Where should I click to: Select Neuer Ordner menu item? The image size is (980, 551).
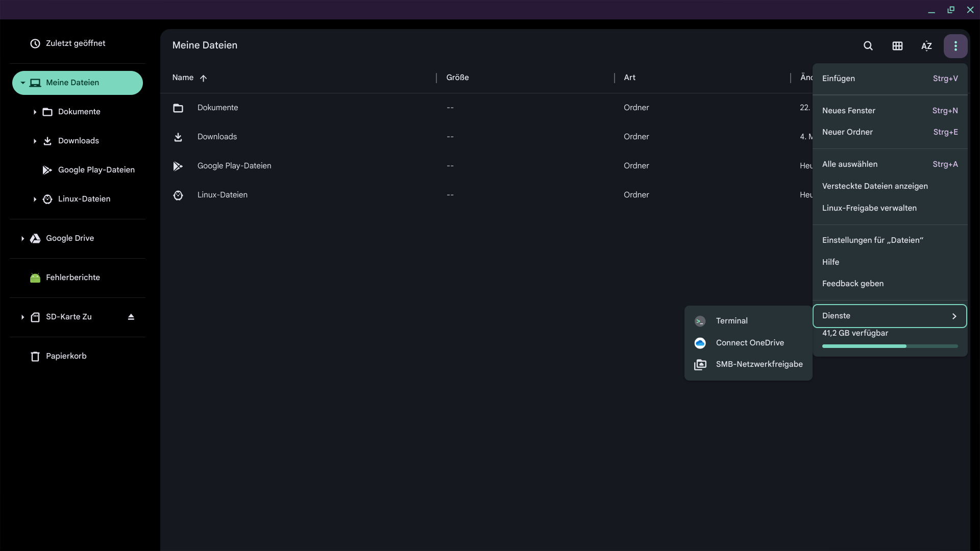click(847, 132)
